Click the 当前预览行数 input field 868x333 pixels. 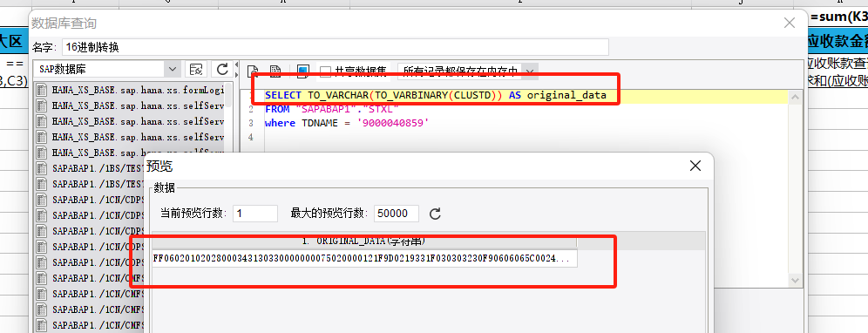click(255, 214)
